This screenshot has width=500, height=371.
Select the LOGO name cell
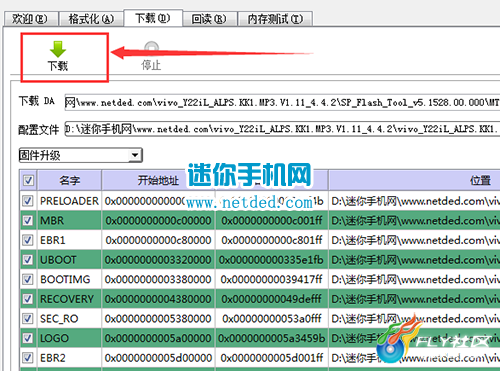point(69,338)
